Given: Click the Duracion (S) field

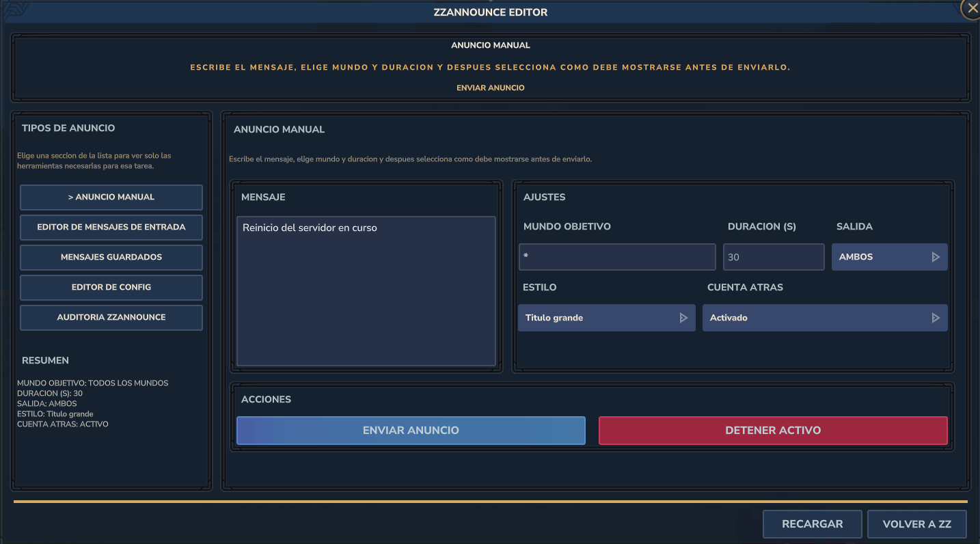Looking at the screenshot, I should [x=774, y=257].
